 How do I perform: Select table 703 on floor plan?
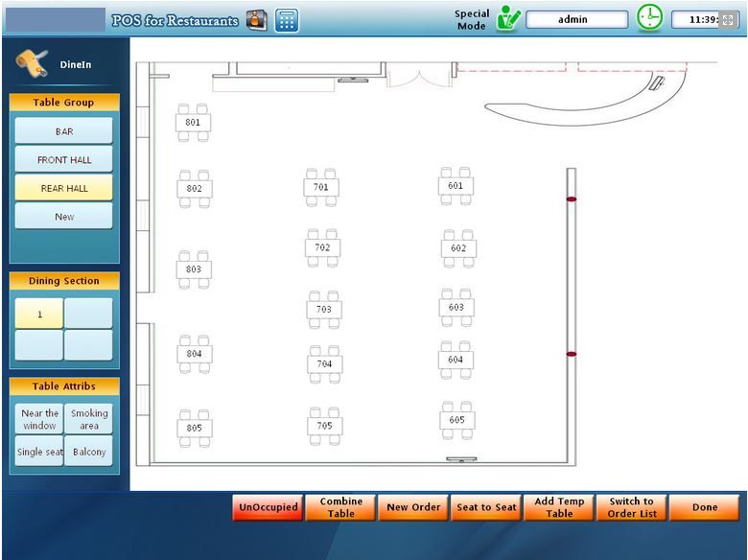click(x=324, y=310)
